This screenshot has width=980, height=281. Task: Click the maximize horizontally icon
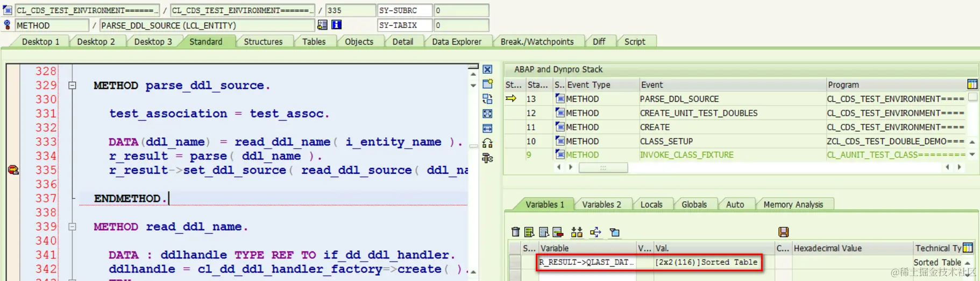tap(487, 128)
